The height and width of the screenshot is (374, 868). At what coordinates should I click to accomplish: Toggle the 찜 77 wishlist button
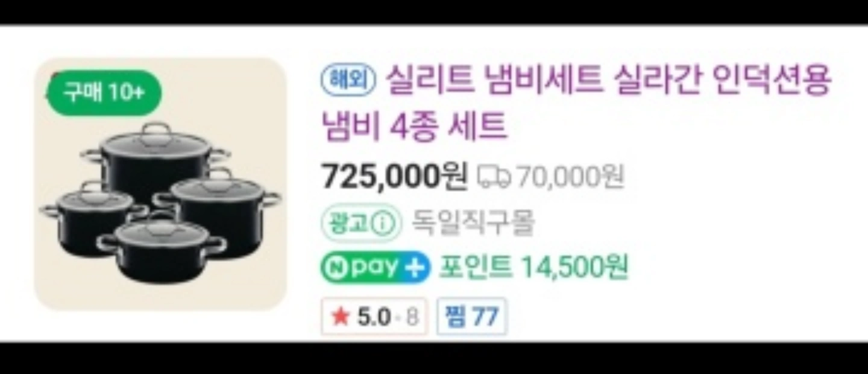(x=472, y=316)
